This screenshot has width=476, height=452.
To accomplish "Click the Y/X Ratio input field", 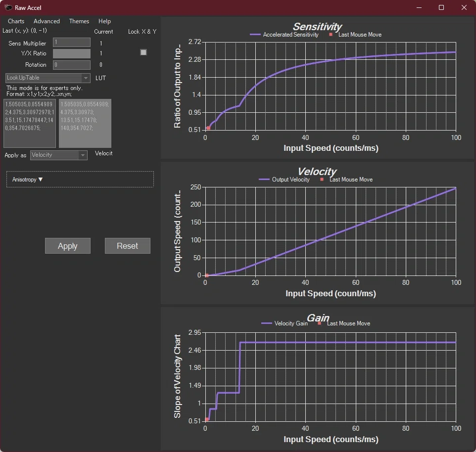I will [x=72, y=53].
